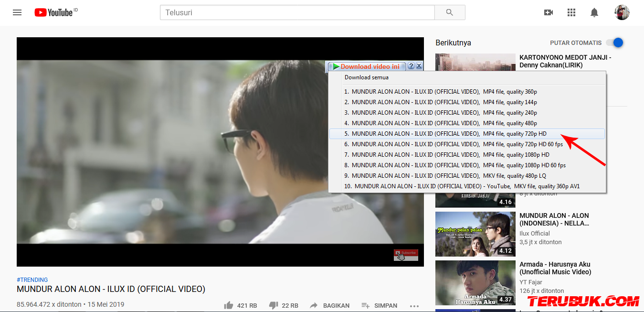Click the YT Fajar channel name
This screenshot has width=644, height=312.
(530, 282)
